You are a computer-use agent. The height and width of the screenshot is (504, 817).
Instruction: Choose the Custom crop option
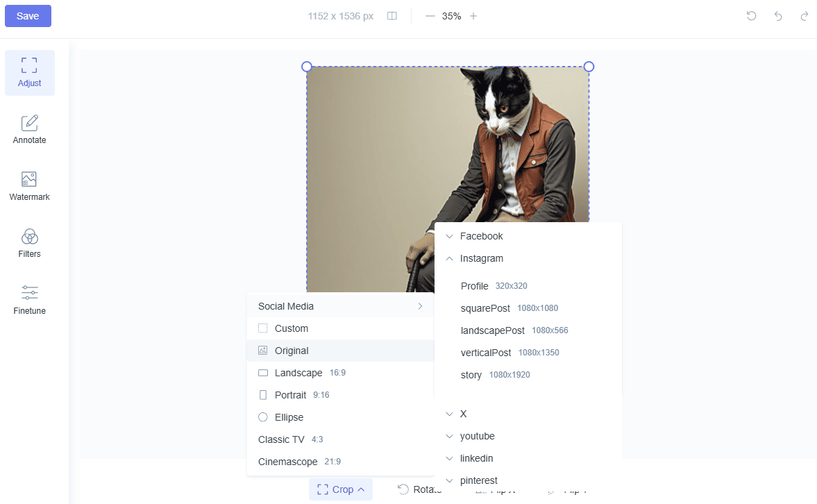pyautogui.click(x=341, y=328)
